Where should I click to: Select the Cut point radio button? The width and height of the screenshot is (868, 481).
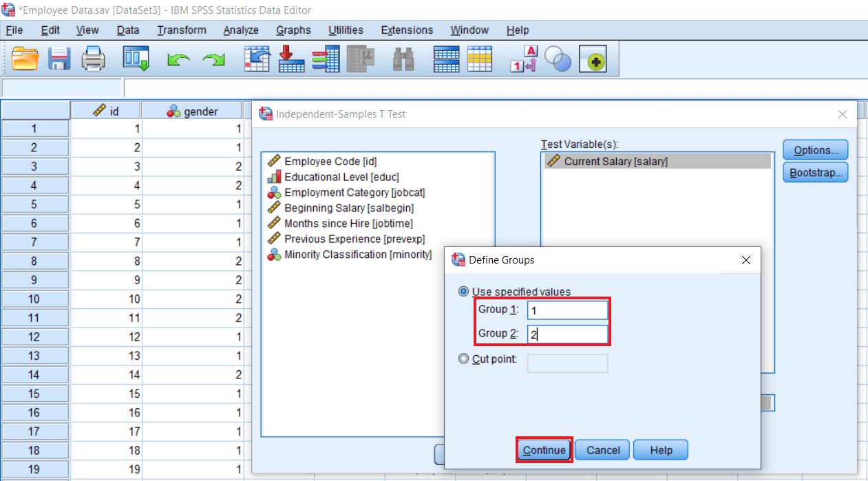[x=464, y=359]
